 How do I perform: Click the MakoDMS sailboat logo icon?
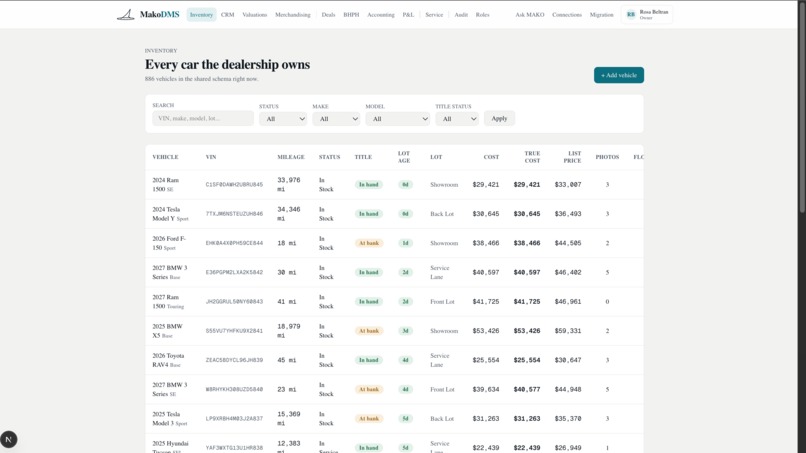(125, 15)
